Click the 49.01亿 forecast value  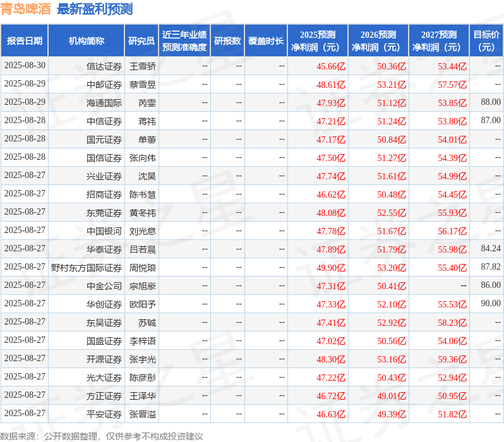(392, 397)
